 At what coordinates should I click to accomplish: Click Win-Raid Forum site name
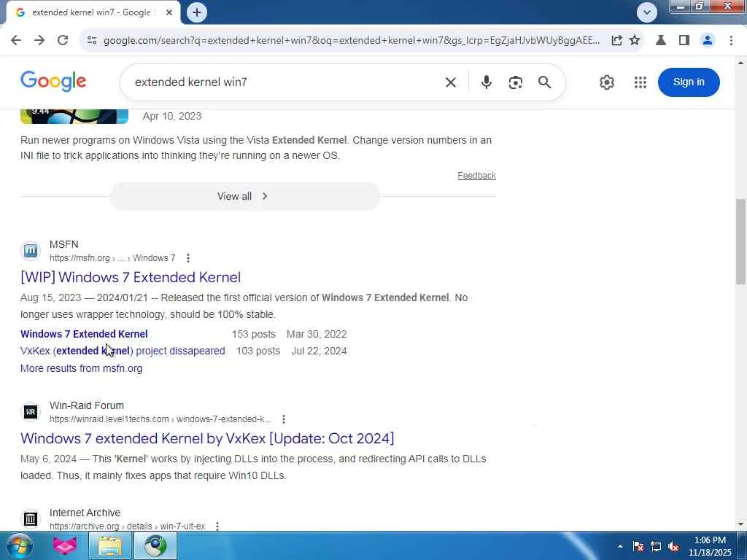(87, 405)
